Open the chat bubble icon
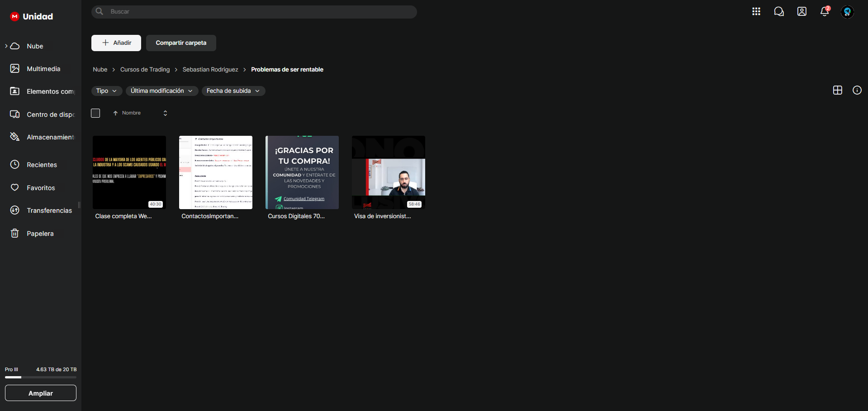 pyautogui.click(x=778, y=12)
